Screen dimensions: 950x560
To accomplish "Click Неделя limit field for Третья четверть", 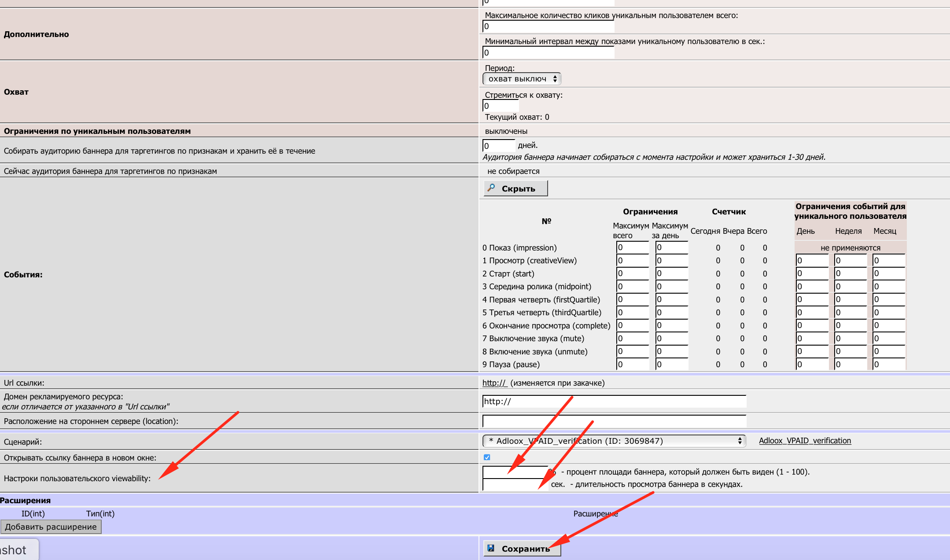I will [x=851, y=313].
